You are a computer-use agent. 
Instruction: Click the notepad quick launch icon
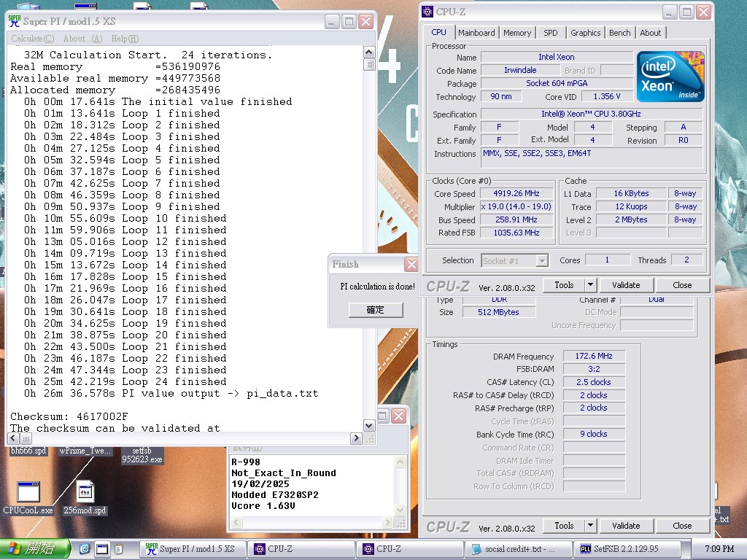[119, 549]
